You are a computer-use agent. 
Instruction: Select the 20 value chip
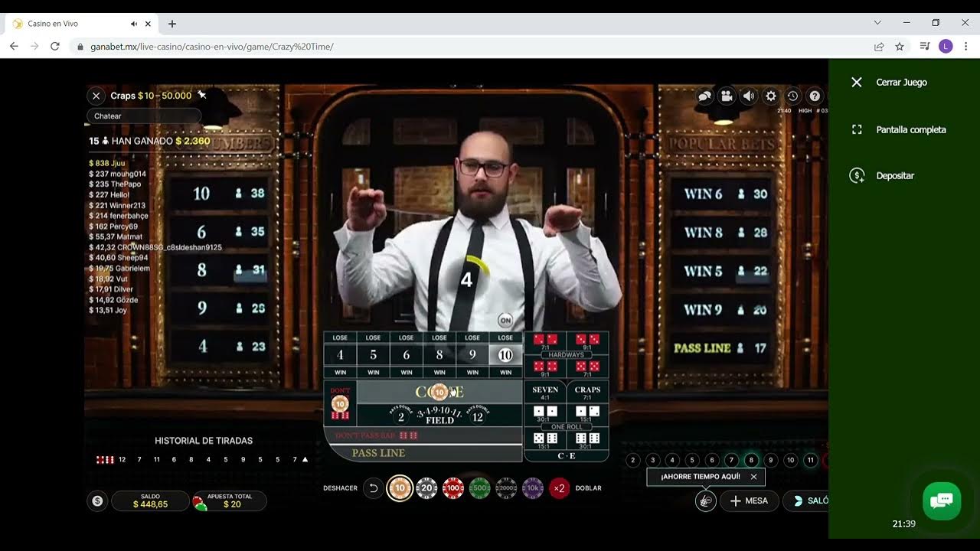click(426, 487)
